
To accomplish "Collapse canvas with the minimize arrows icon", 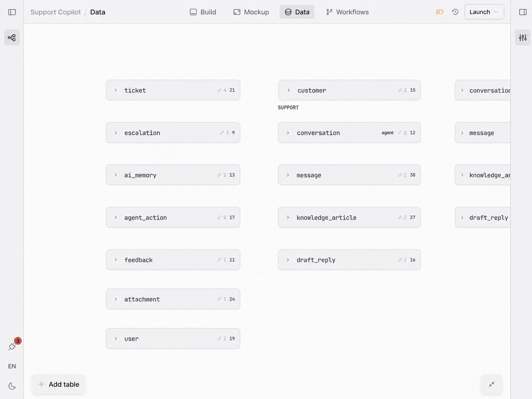I will tap(492, 384).
